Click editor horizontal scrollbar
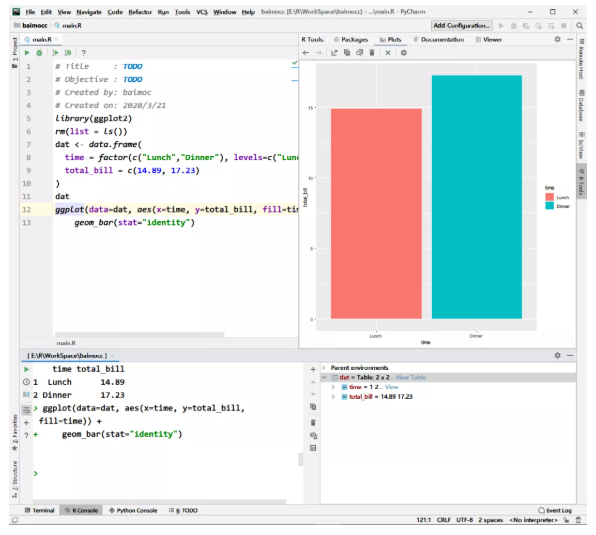The image size is (596, 535). click(x=139, y=335)
